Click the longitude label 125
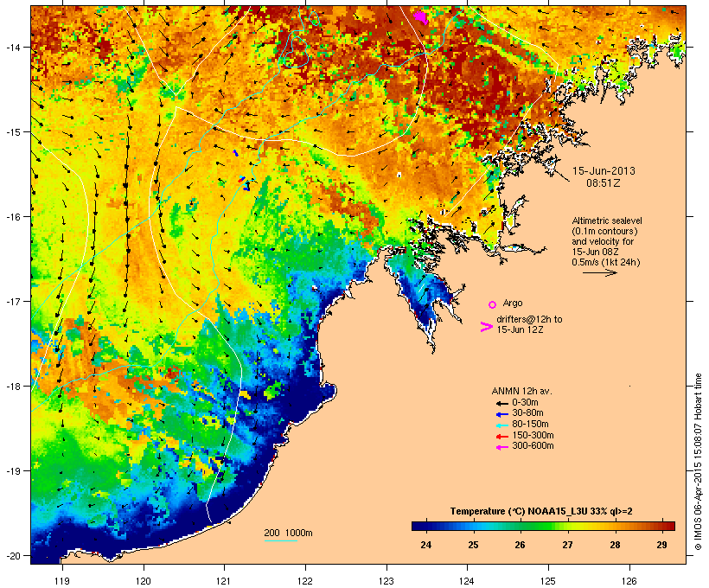Screen dimensions: 709x588 coord(548,581)
